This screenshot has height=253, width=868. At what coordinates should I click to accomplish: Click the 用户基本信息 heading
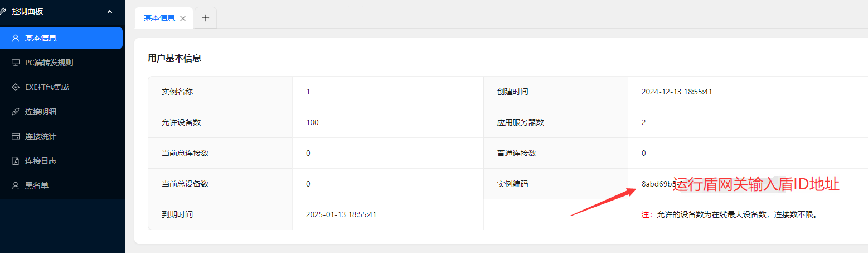(x=174, y=58)
